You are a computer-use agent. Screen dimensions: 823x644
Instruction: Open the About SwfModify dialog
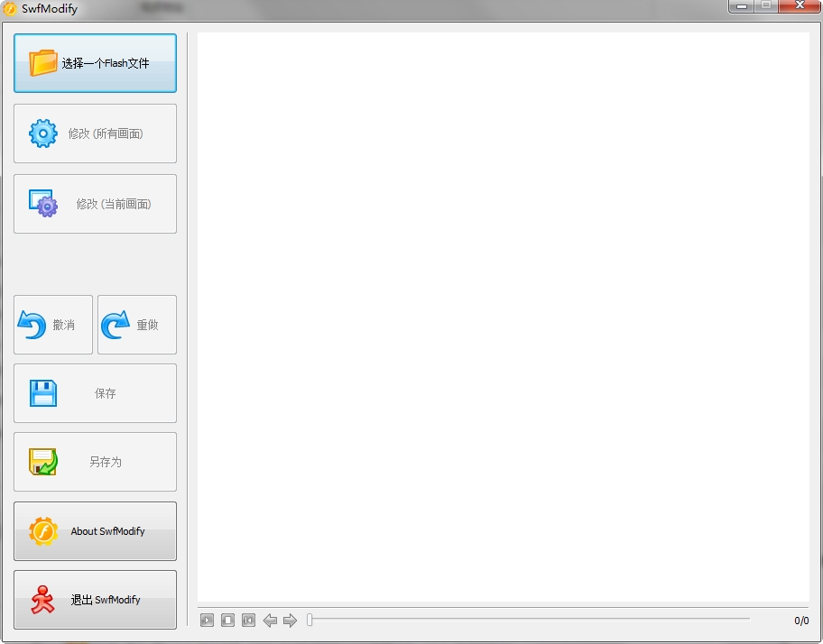(95, 531)
